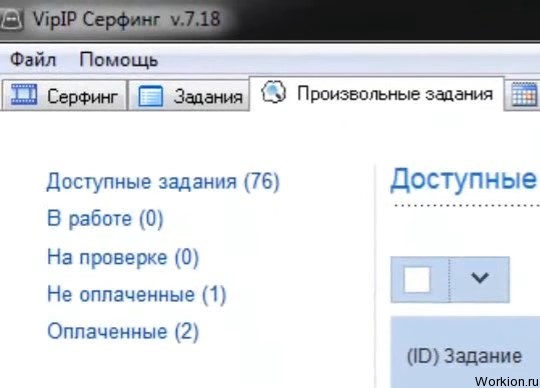
Task: Click the (ID) Задание column header
Action: 464,356
